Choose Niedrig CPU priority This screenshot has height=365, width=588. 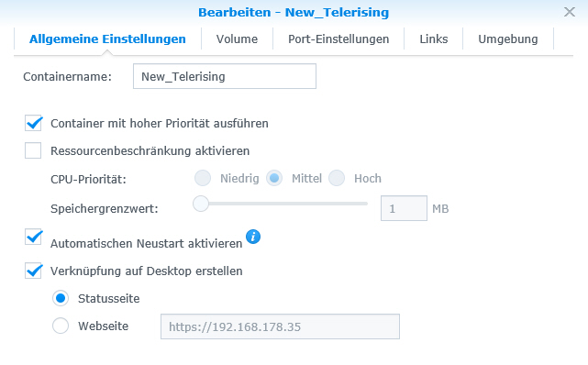[x=203, y=178]
